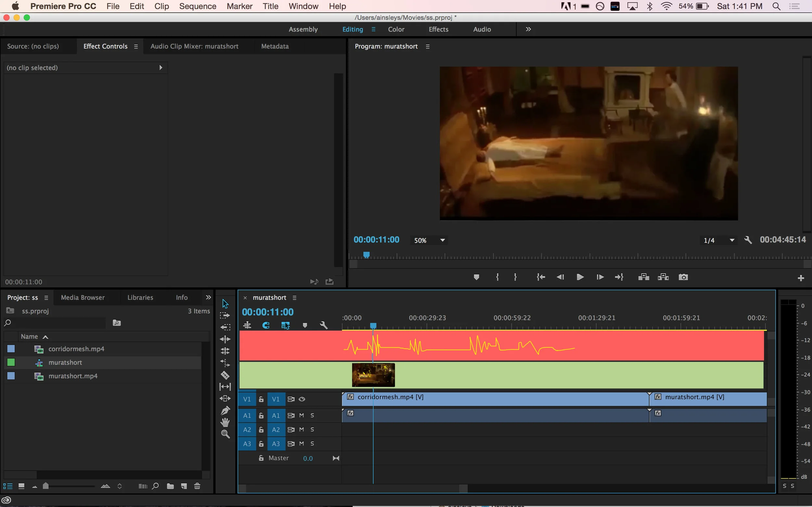The width and height of the screenshot is (812, 507).
Task: Click the Go to In point button
Action: tap(540, 277)
